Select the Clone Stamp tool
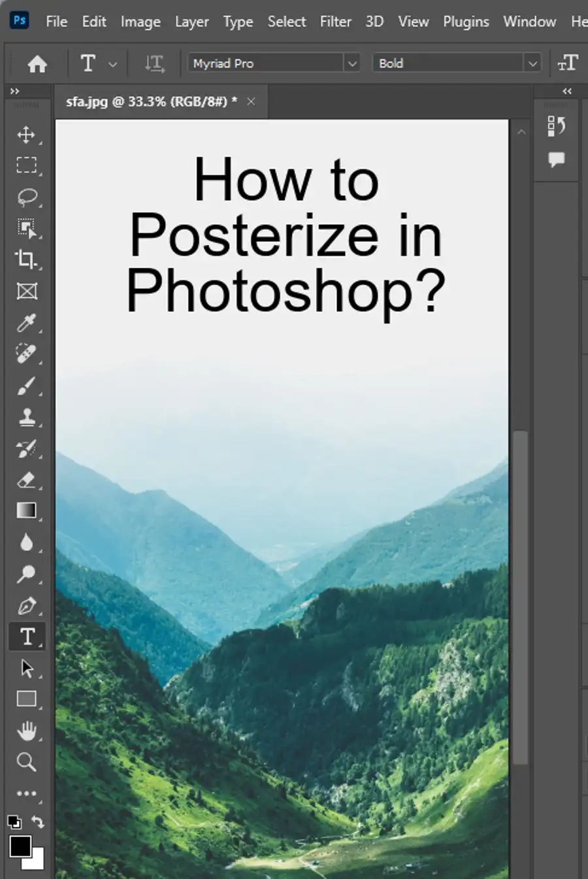 pos(26,417)
